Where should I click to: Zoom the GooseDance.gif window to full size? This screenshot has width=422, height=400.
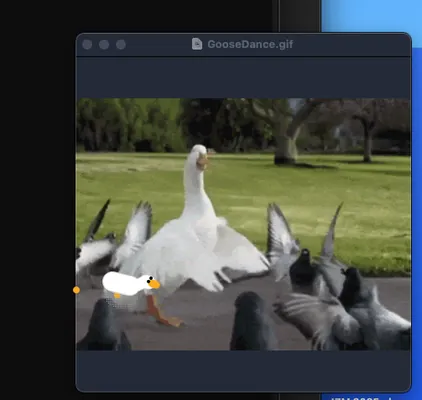121,44
